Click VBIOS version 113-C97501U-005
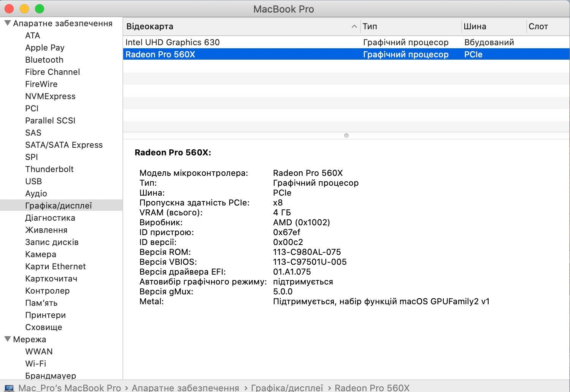 point(310,262)
